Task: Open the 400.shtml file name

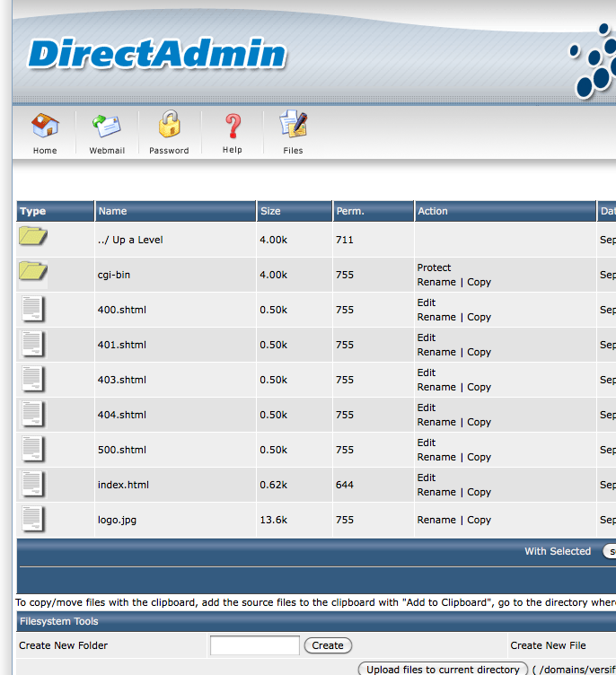Action: coord(122,310)
